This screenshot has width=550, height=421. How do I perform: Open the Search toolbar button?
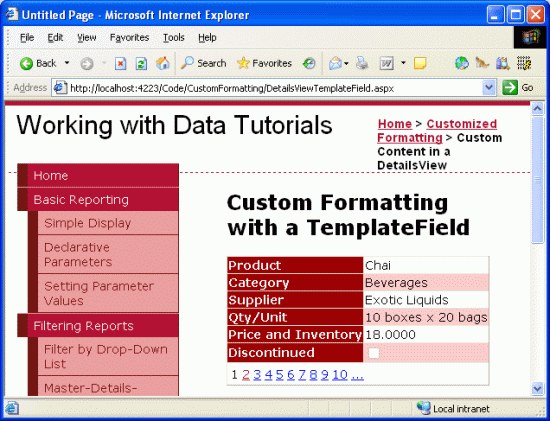point(203,64)
